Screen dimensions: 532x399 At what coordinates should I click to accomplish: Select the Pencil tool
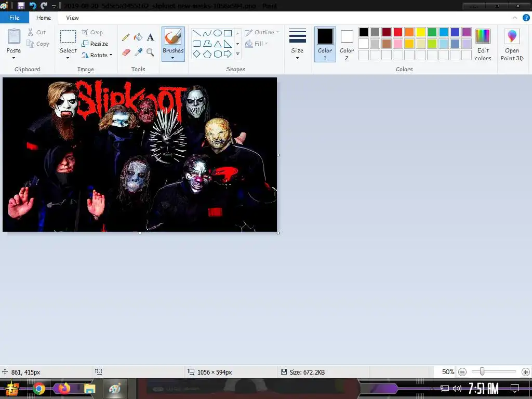pos(126,37)
